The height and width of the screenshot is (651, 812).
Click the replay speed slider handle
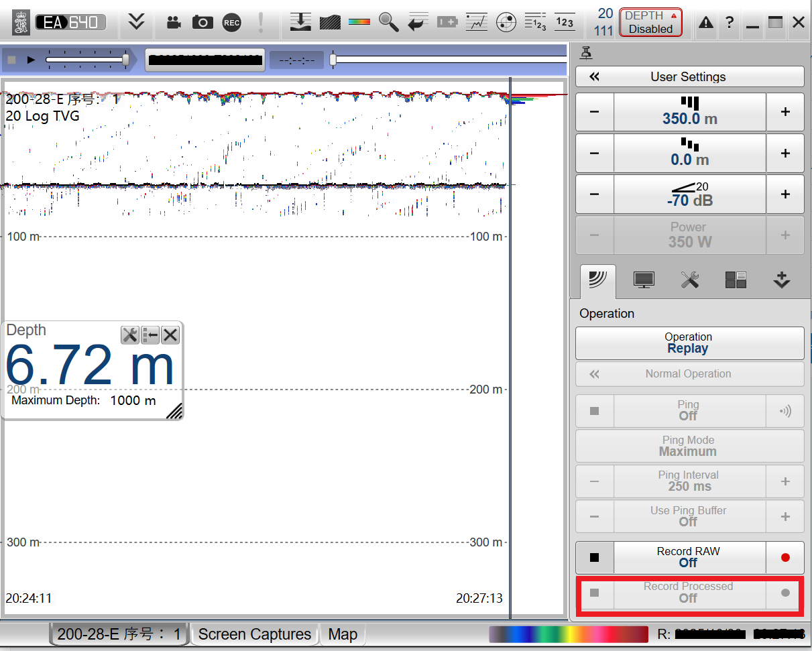coord(125,60)
